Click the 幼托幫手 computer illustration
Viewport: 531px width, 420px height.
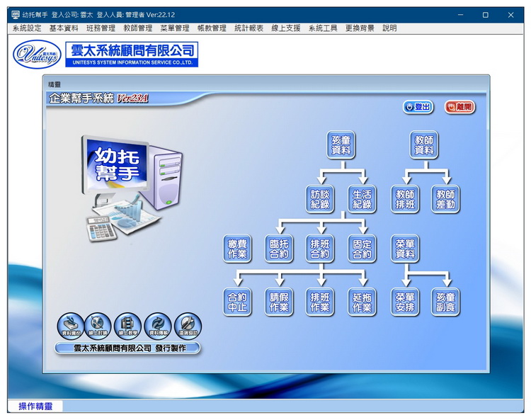pos(132,188)
